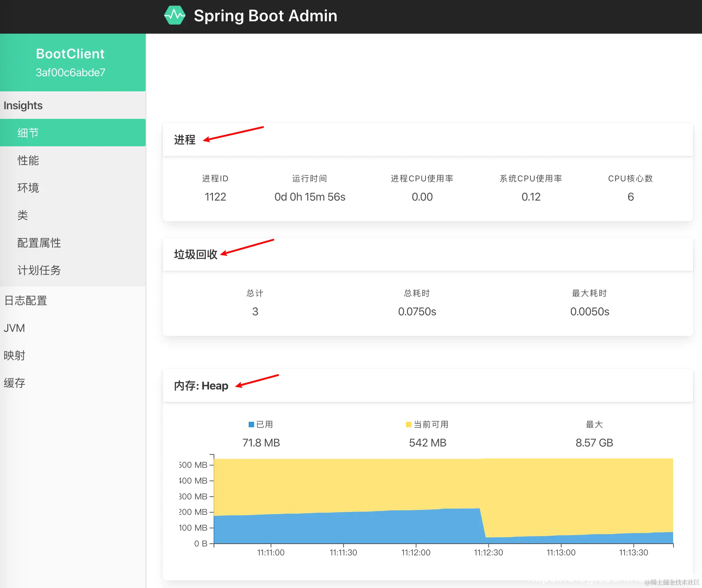Open the 计划任务 sidebar item
Screen dimensions: 702x588
pos(73,270)
